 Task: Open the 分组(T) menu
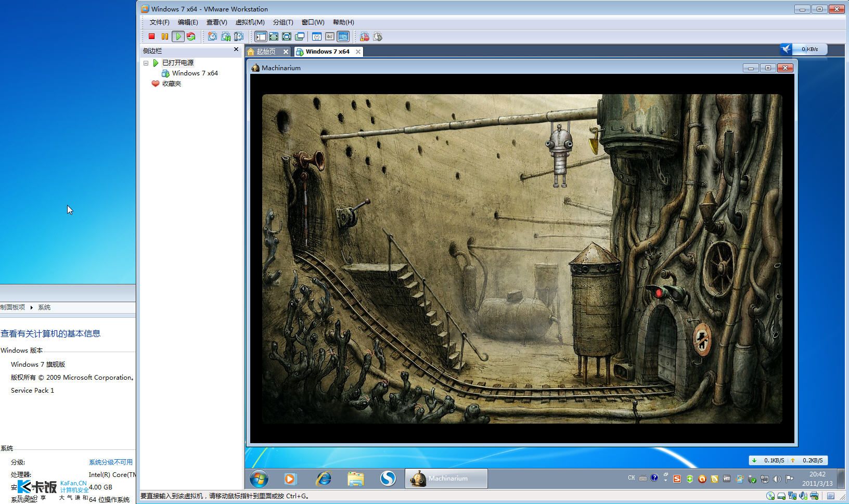[283, 22]
